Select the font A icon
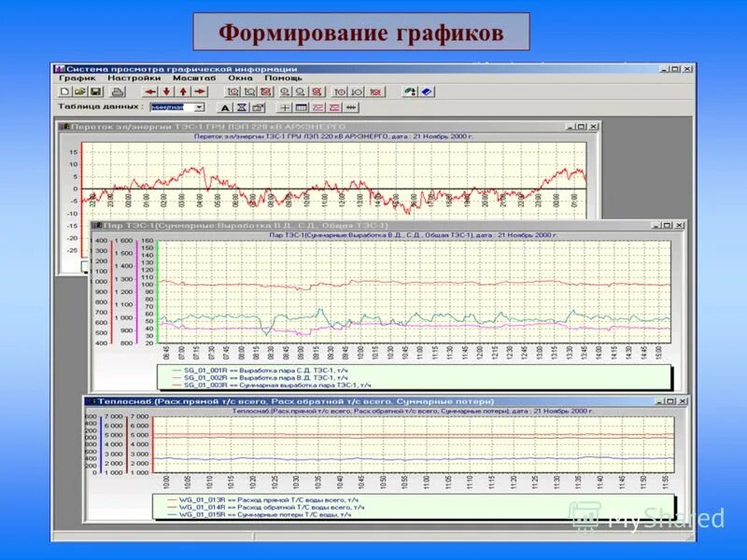This screenshot has width=747, height=560. (224, 108)
